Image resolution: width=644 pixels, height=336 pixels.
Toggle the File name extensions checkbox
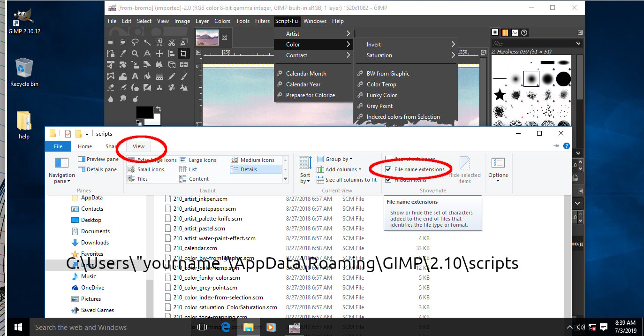[388, 169]
